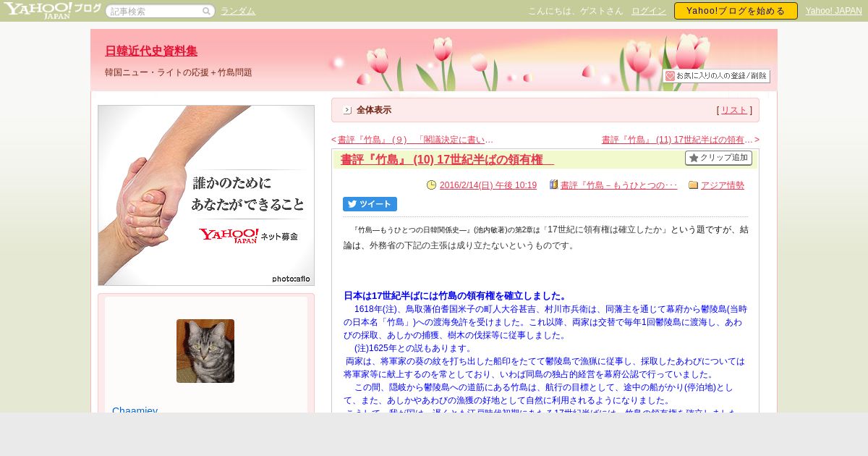Open the Chaamiey profile name
868x456 pixels.
pos(135,410)
